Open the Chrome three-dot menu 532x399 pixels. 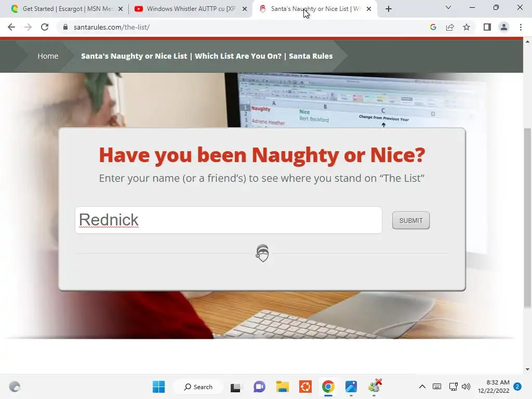click(521, 27)
